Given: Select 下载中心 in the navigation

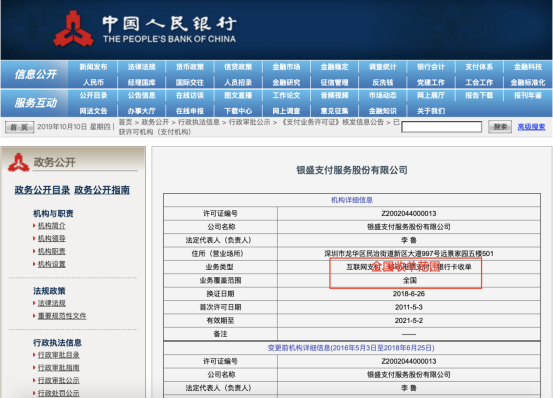Looking at the screenshot, I should pos(238,111).
